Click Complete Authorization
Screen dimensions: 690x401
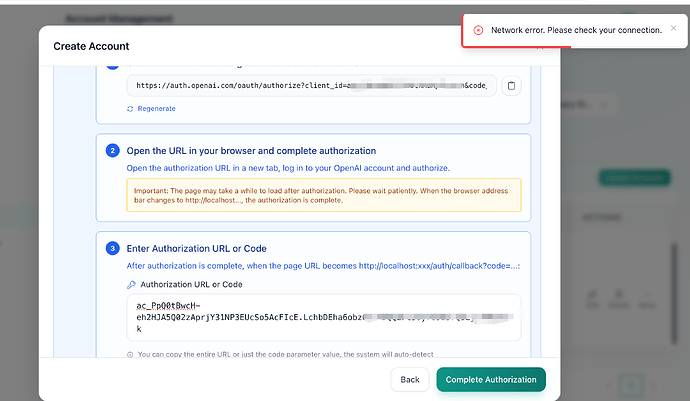pyautogui.click(x=491, y=379)
